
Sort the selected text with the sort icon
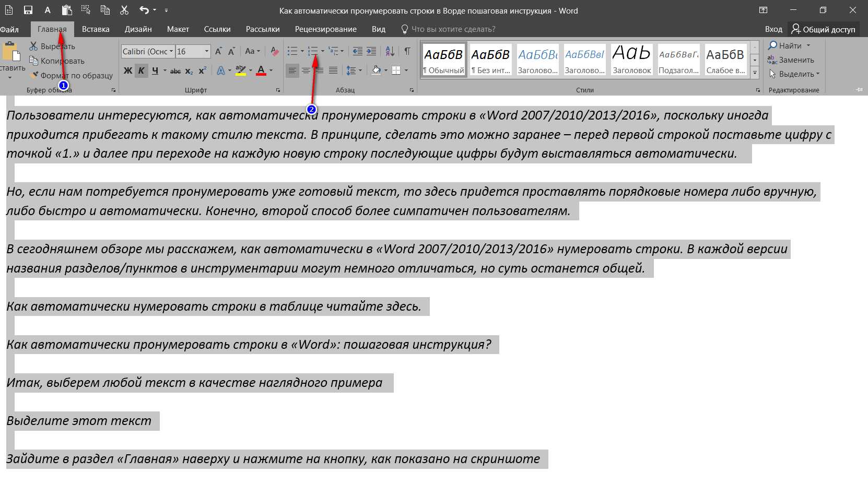390,51
